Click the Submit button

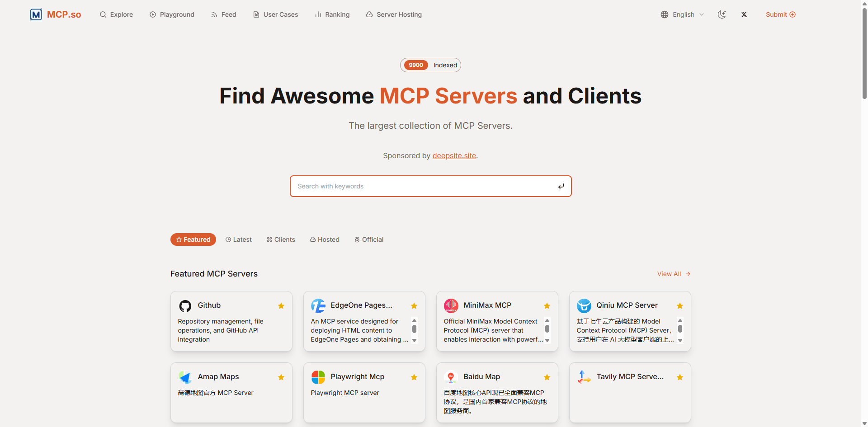pyautogui.click(x=780, y=14)
